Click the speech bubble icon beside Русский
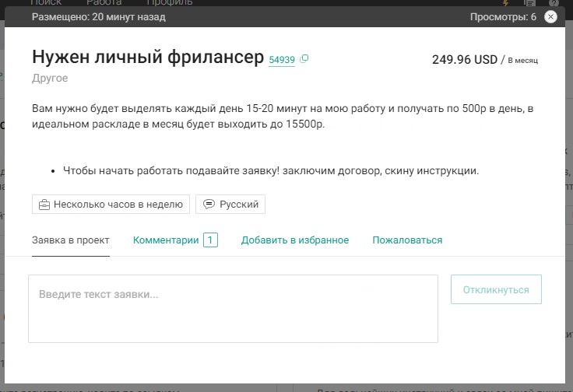 coord(209,205)
